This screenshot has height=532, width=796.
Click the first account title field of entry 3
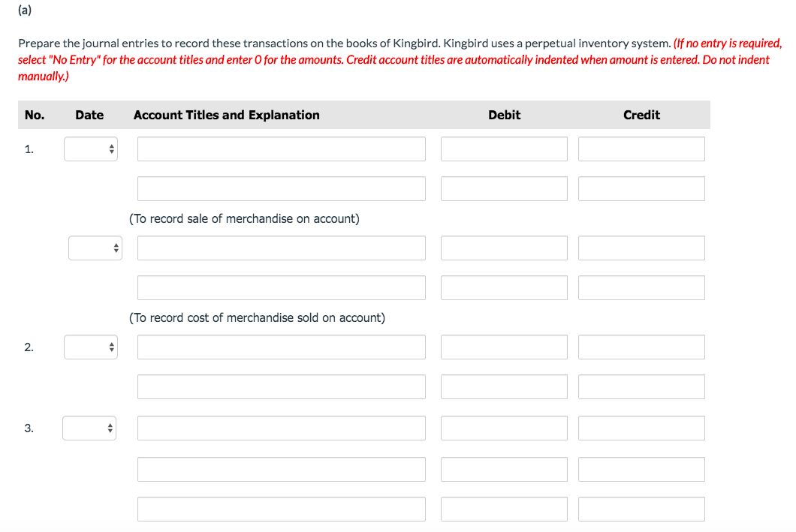click(x=281, y=428)
